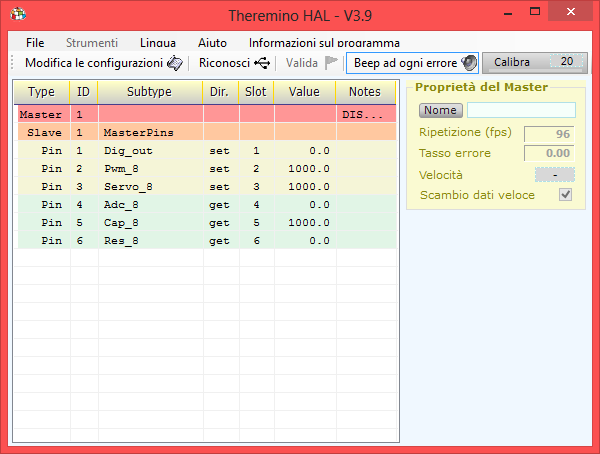Screen dimensions: 600x454
Task: Open the Strumenti menu
Action: click(x=92, y=42)
